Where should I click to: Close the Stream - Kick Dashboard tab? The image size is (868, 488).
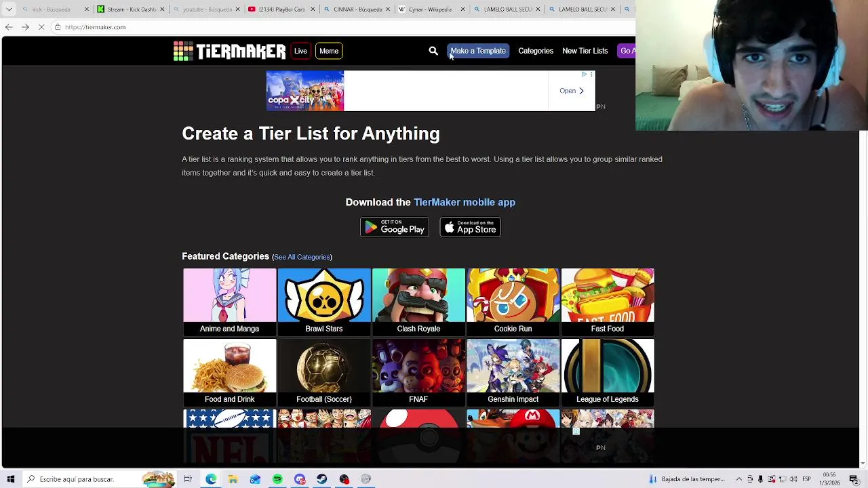pos(162,9)
